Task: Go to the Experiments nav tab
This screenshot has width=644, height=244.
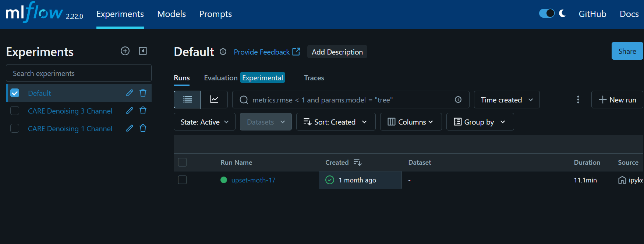Action: pyautogui.click(x=120, y=14)
